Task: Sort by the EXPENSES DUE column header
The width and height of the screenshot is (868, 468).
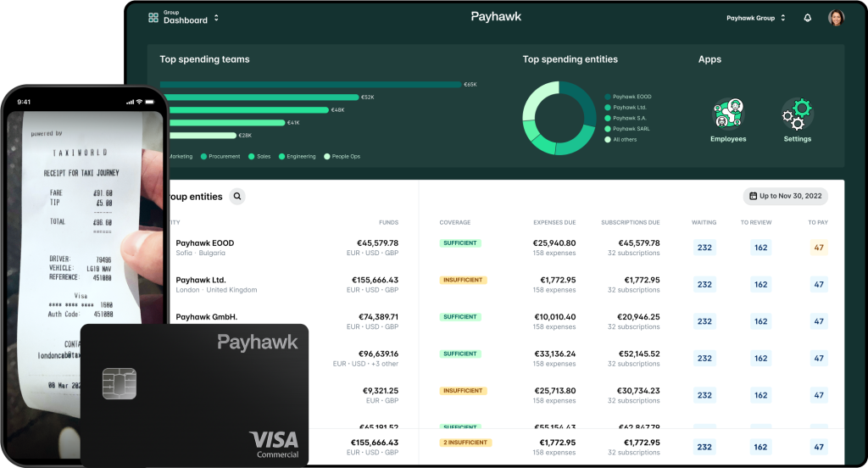Action: pyautogui.click(x=554, y=223)
